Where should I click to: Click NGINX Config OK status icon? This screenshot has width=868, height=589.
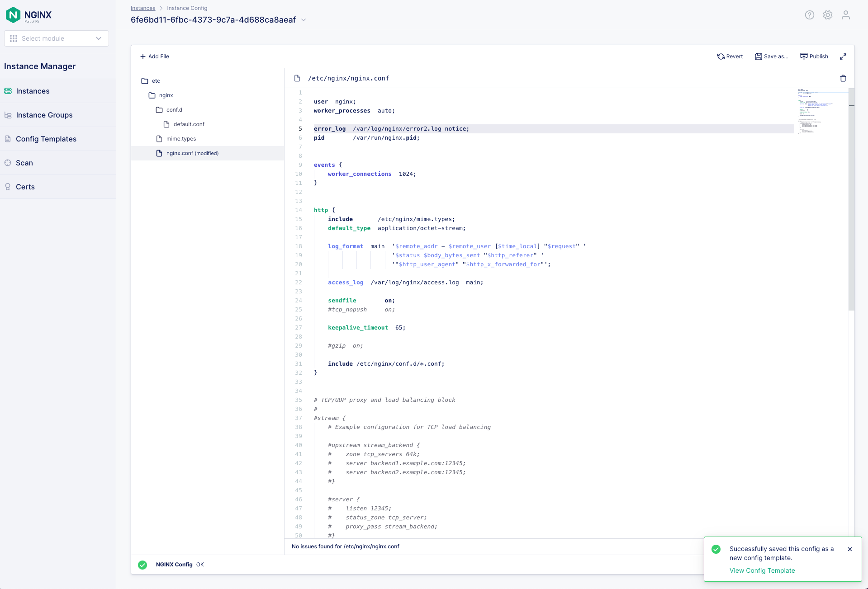click(x=142, y=565)
